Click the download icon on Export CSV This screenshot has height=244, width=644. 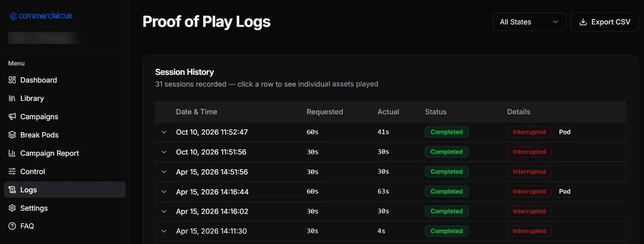coord(583,22)
